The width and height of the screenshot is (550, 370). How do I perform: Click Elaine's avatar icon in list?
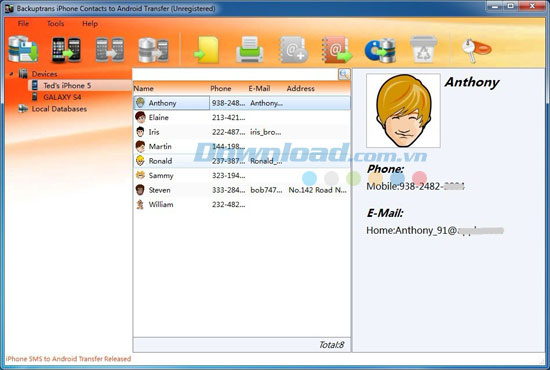pos(140,117)
